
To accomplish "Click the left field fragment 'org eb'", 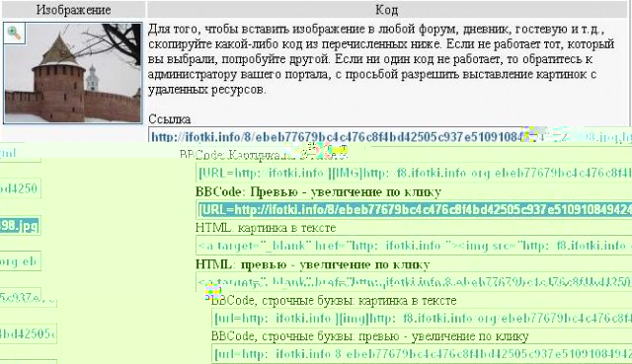I will coord(20,261).
